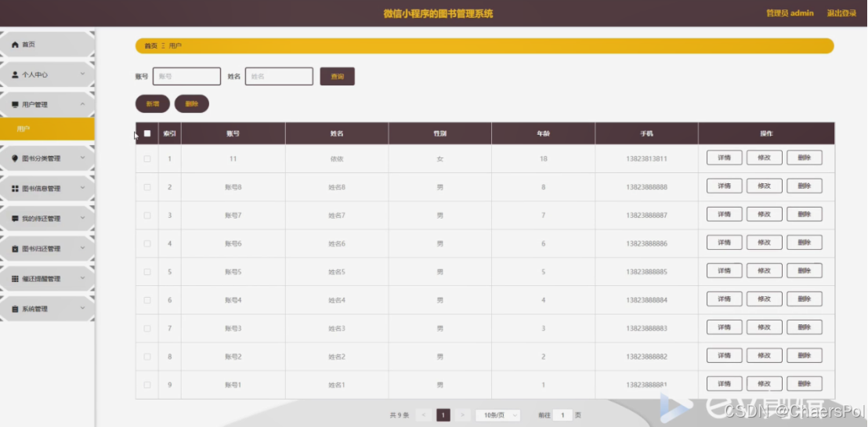This screenshot has width=868, height=427.
Task: Click the bulb icon for 图书分类管理
Action: pos(16,158)
